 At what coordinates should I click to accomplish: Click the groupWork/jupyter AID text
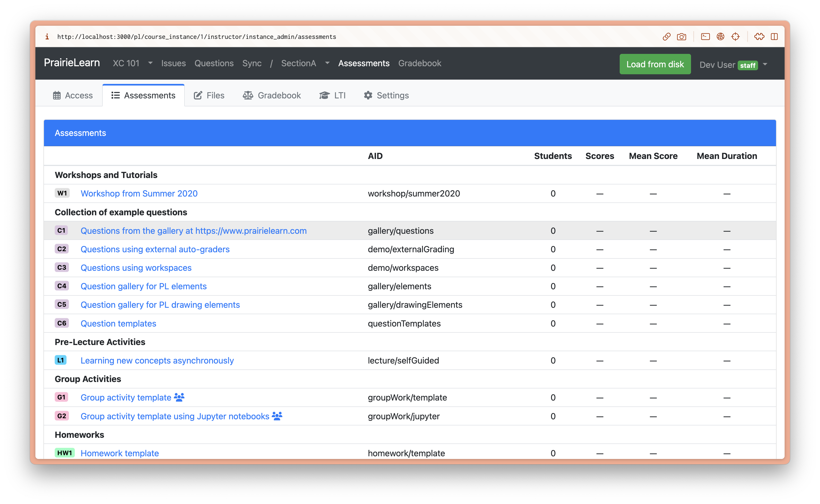coord(404,416)
